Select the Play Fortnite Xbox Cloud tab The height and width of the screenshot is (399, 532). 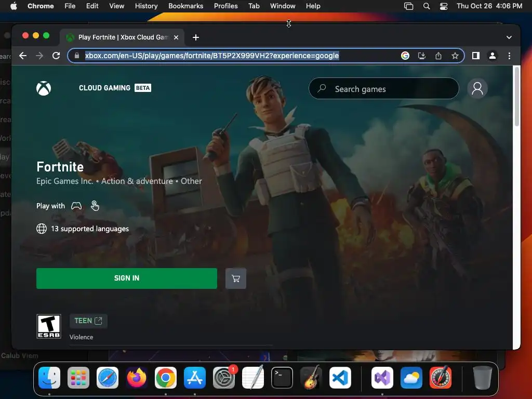(x=122, y=37)
